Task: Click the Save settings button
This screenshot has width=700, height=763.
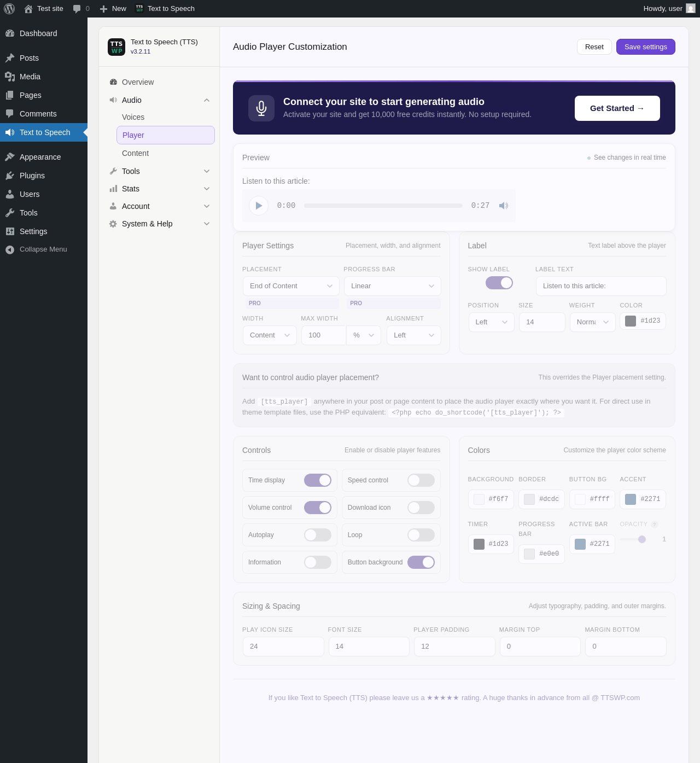Action: [x=646, y=47]
